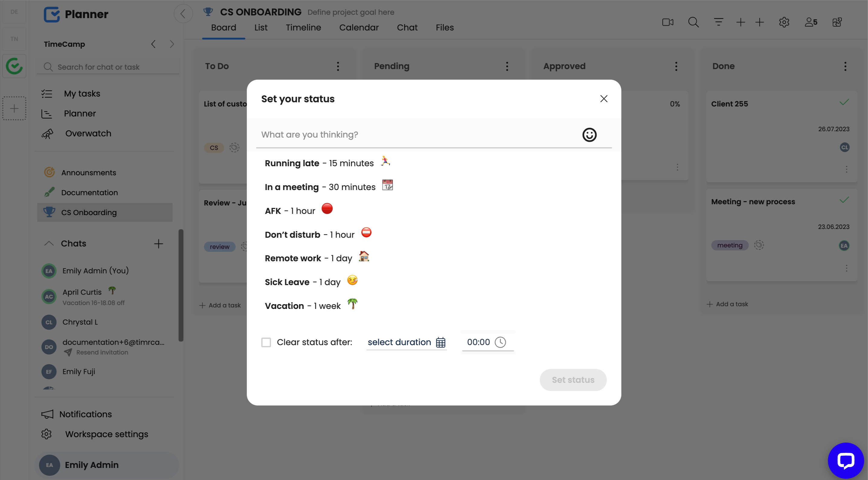This screenshot has width=868, height=480.
Task: Click the calendar icon beside select duration
Action: pos(440,342)
